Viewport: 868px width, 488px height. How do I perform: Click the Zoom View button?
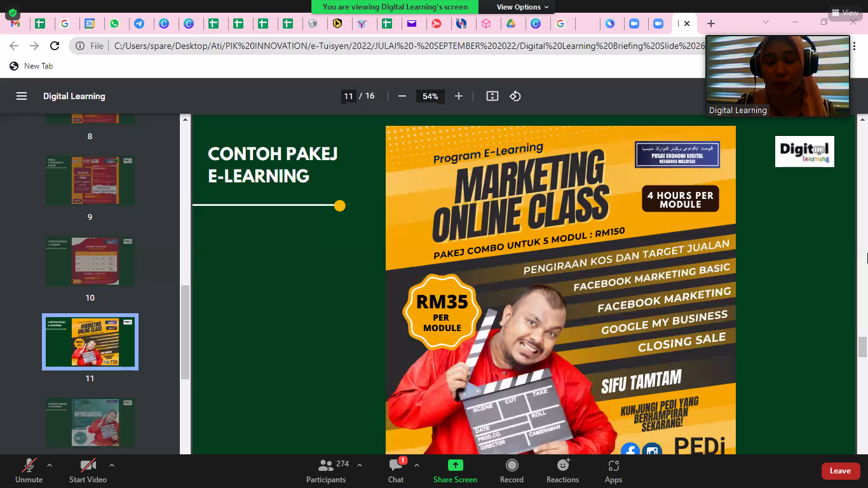[844, 12]
